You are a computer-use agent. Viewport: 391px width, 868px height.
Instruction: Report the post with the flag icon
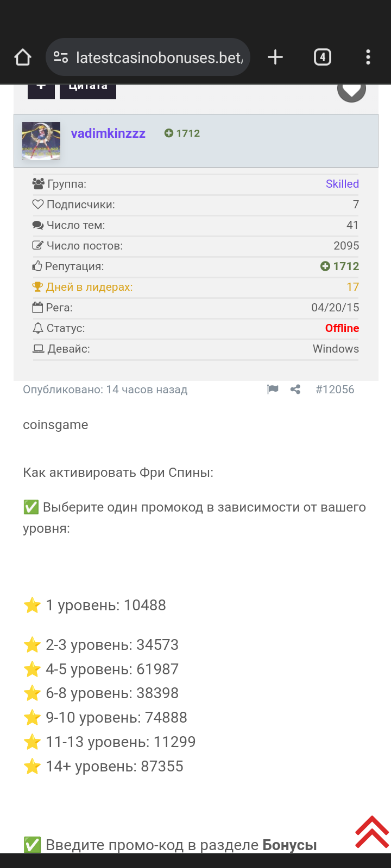273,390
